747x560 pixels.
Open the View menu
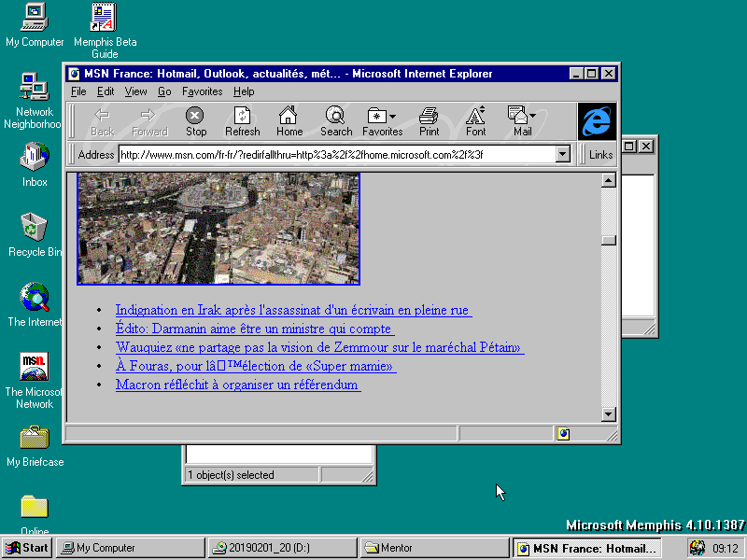click(135, 91)
